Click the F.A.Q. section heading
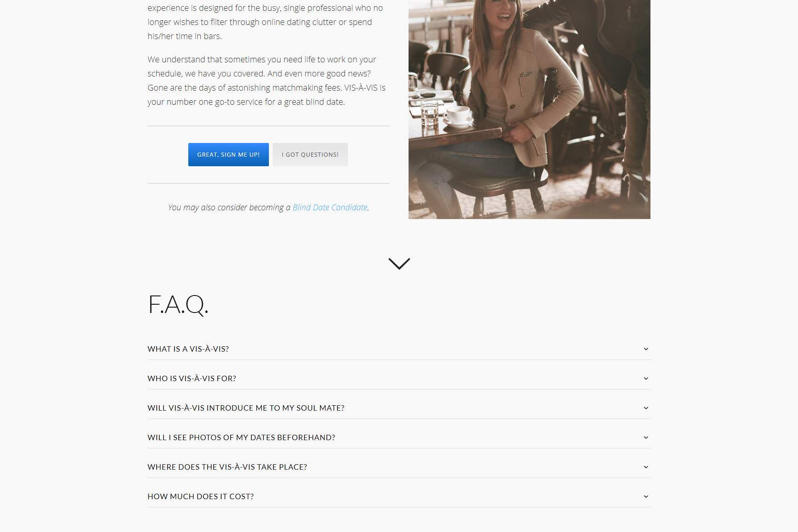Image resolution: width=798 pixels, height=532 pixels. [178, 304]
